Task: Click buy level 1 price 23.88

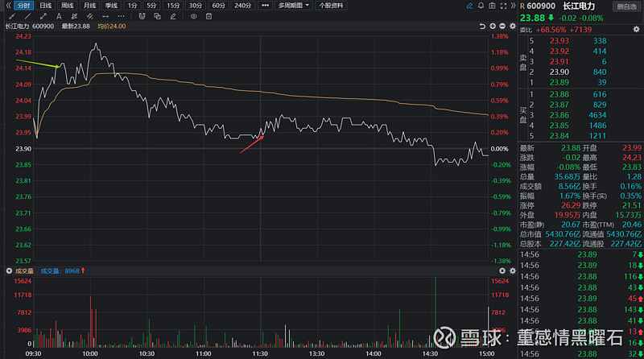Action: pos(559,94)
